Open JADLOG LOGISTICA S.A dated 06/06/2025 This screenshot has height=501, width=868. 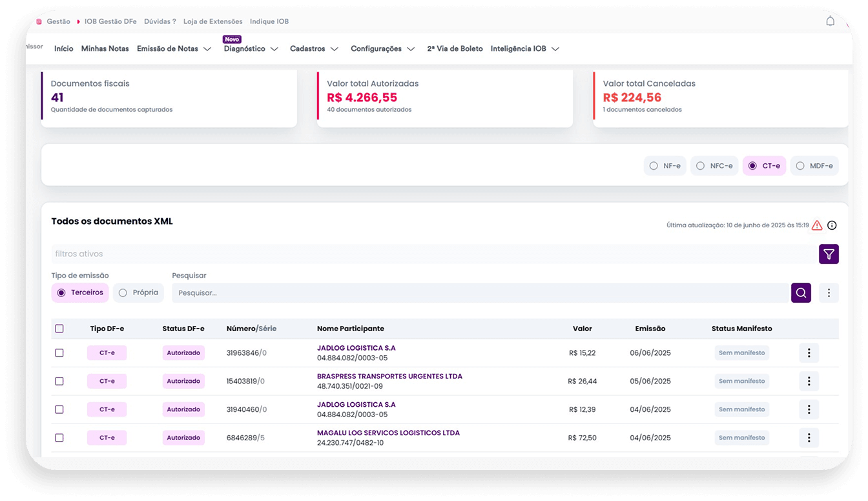pos(356,348)
